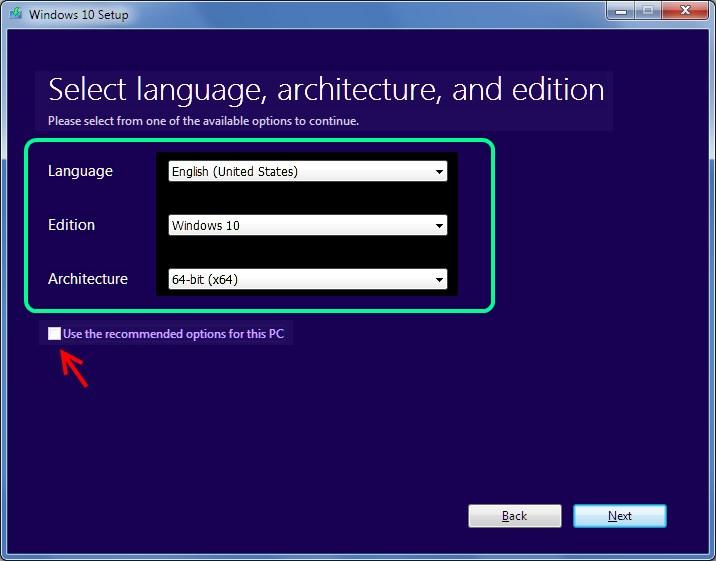716x561 pixels.
Task: Open the Edition dropdown
Action: 308,225
